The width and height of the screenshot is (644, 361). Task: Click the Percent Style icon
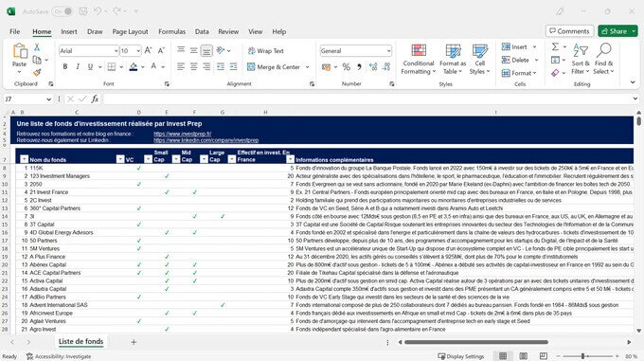(x=347, y=67)
